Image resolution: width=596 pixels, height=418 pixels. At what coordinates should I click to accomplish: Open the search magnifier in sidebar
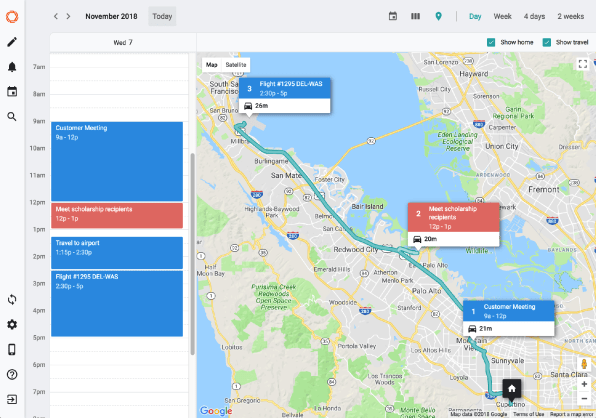(x=12, y=117)
